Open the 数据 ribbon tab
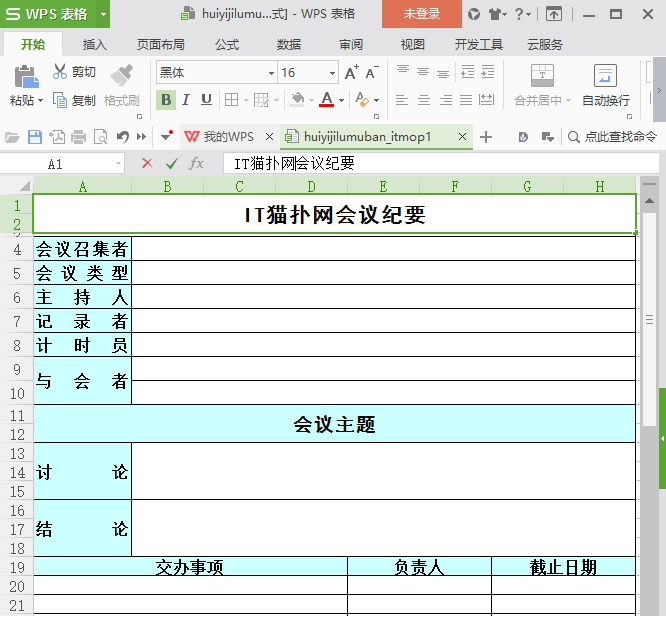 pos(289,44)
